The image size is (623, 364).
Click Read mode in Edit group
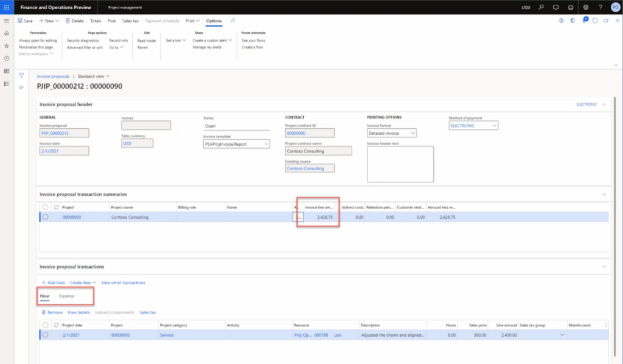click(147, 41)
